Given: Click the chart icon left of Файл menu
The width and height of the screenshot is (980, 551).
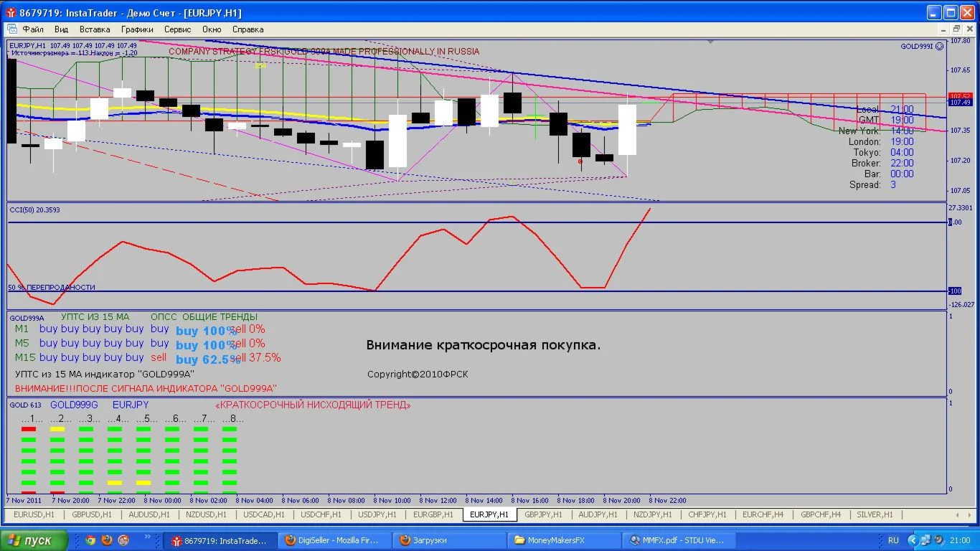Looking at the screenshot, I should coord(11,29).
